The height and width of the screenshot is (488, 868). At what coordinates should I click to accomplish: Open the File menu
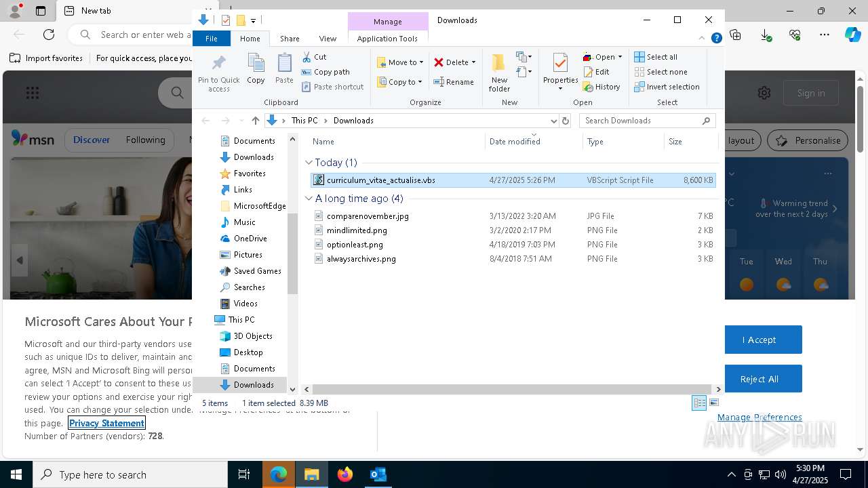coord(212,39)
